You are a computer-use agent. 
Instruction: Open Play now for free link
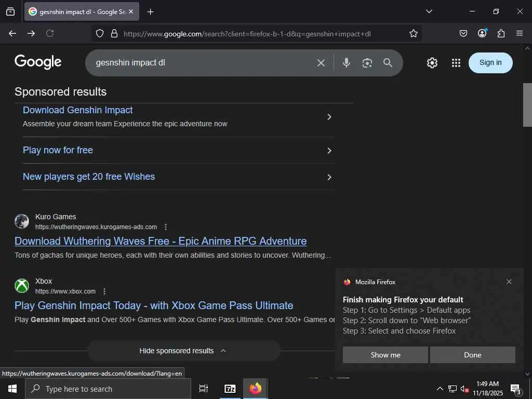click(58, 150)
